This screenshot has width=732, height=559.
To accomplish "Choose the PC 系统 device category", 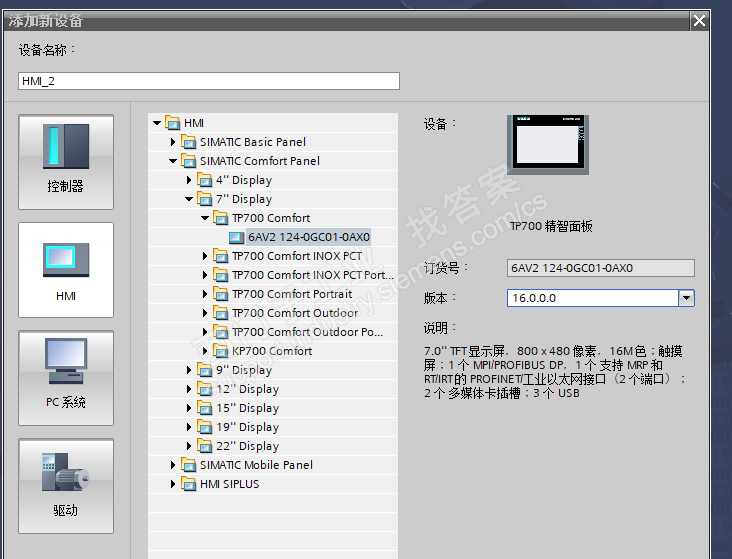I will click(x=66, y=378).
